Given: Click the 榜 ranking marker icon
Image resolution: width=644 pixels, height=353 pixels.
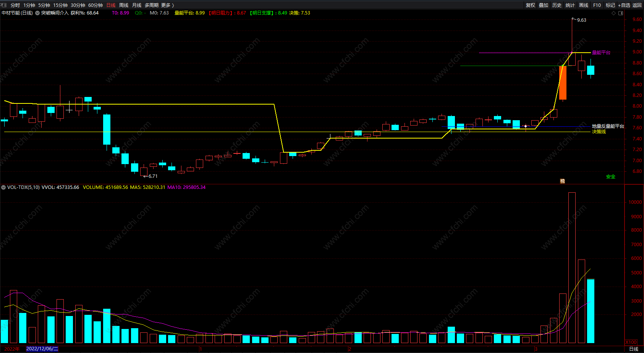Looking at the screenshot, I should point(562,181).
